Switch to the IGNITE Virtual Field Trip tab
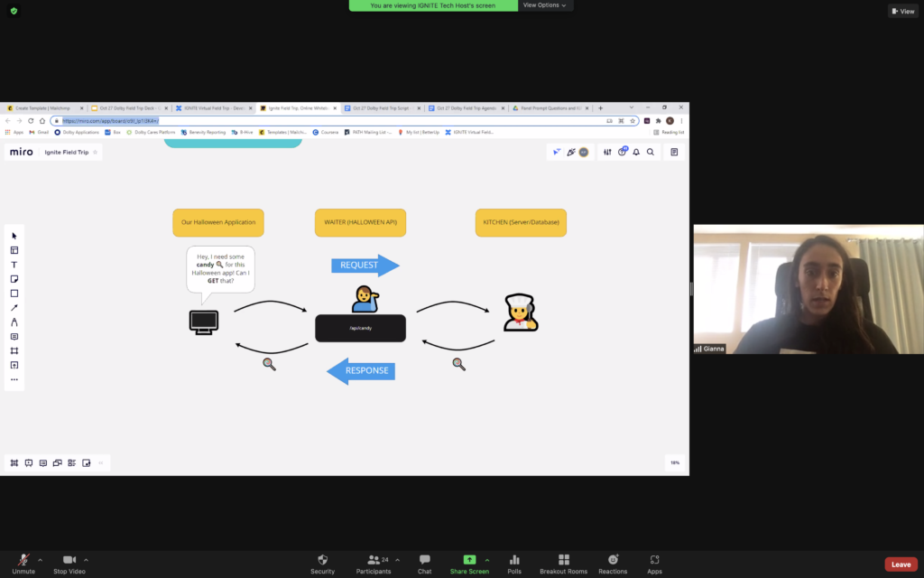This screenshot has height=578, width=924. click(x=214, y=108)
